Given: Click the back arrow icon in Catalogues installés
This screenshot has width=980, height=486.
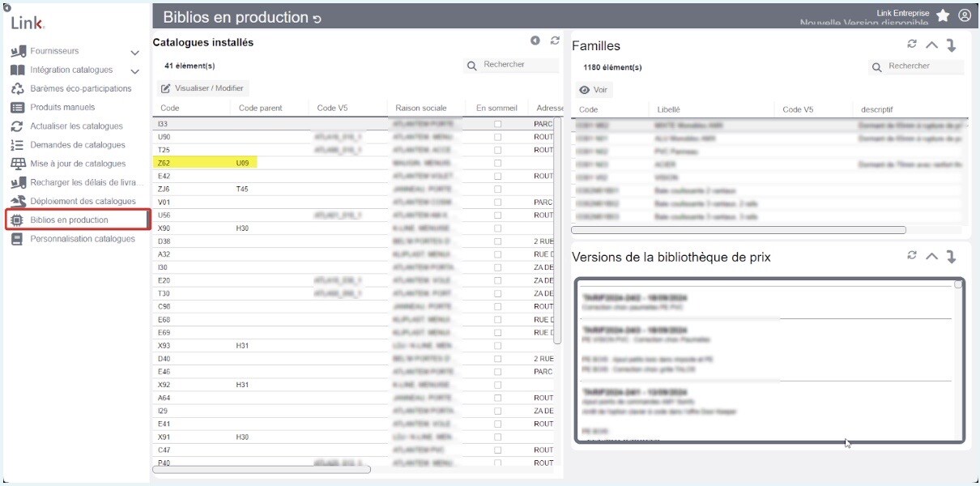Looking at the screenshot, I should [535, 40].
